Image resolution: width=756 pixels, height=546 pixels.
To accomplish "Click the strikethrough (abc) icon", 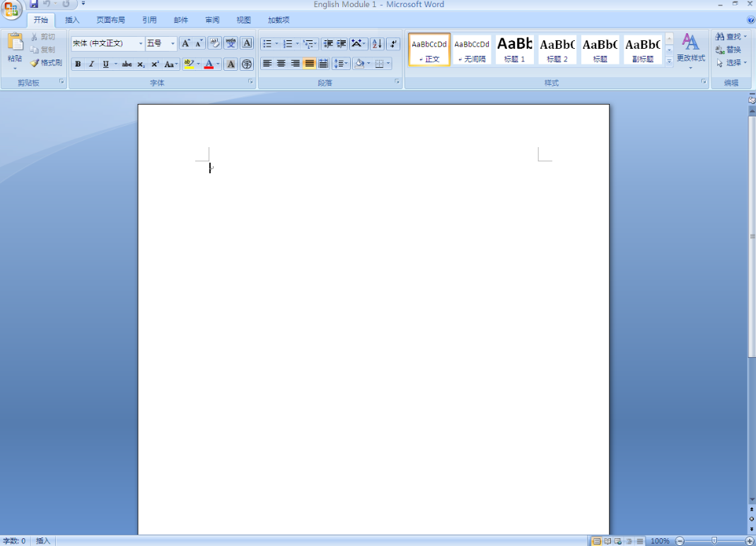I will tap(127, 64).
